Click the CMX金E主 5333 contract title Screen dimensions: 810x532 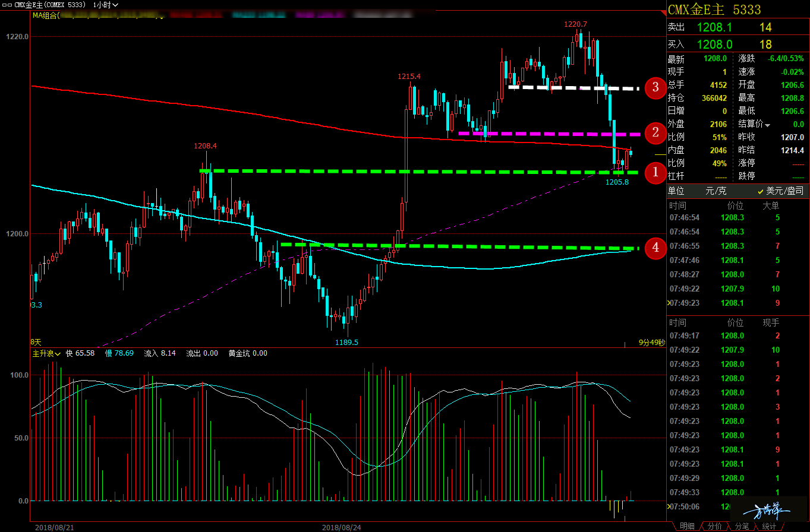pyautogui.click(x=714, y=9)
